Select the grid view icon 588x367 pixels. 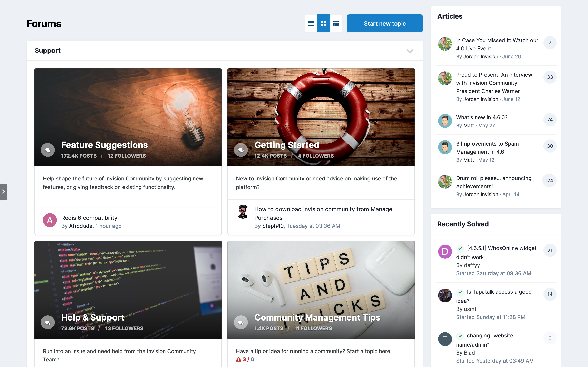click(323, 23)
